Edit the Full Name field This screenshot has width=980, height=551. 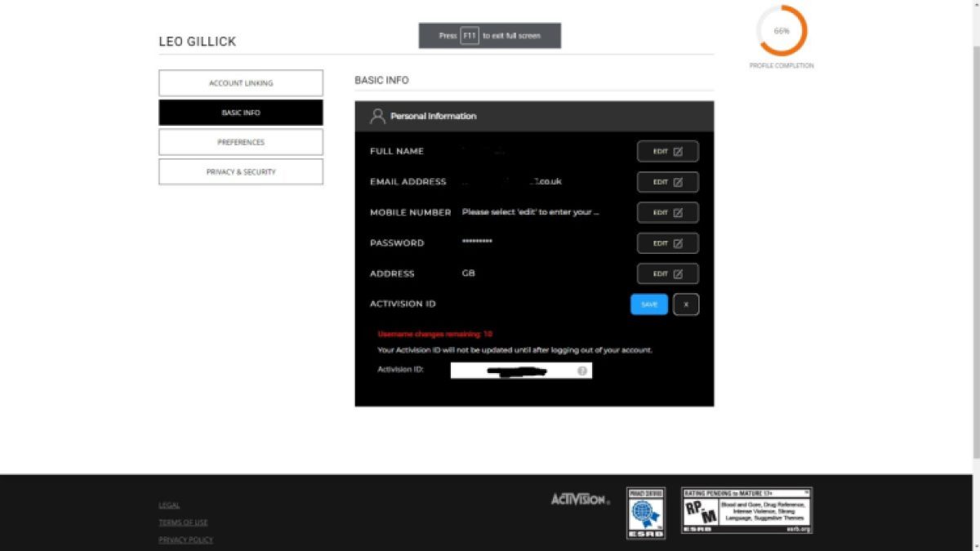click(667, 151)
